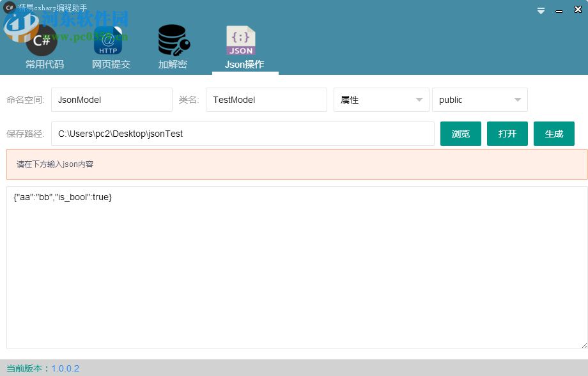
Task: Click the version number 1.0.0.2
Action: (x=66, y=368)
